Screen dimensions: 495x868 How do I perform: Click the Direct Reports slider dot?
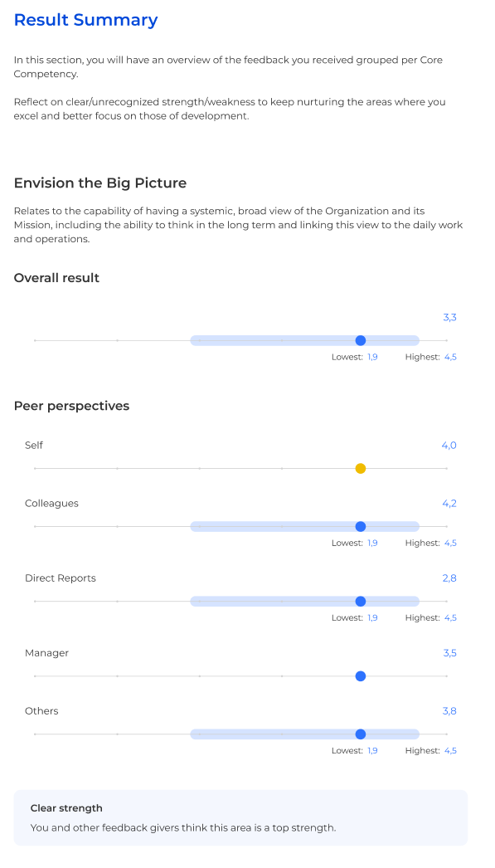click(x=361, y=601)
